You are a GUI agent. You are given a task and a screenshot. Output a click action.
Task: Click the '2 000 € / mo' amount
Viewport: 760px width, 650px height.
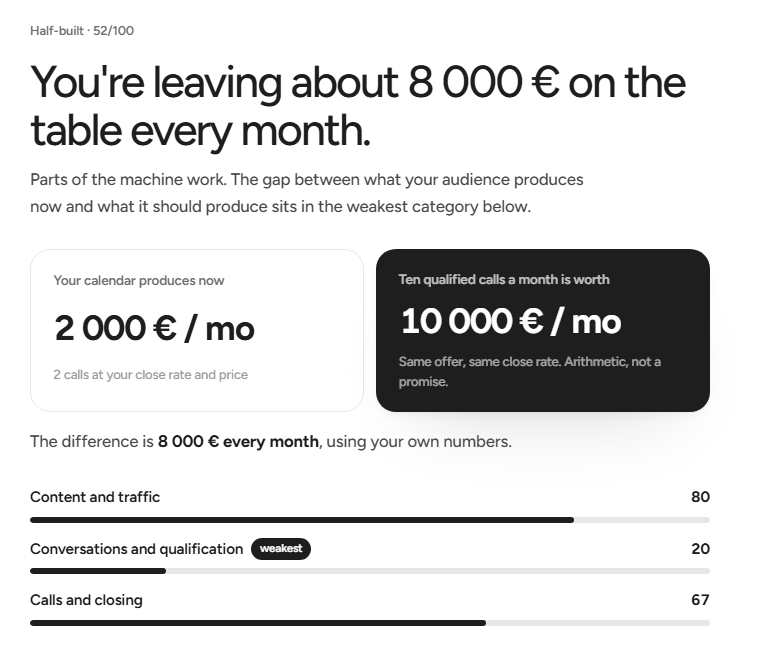154,329
